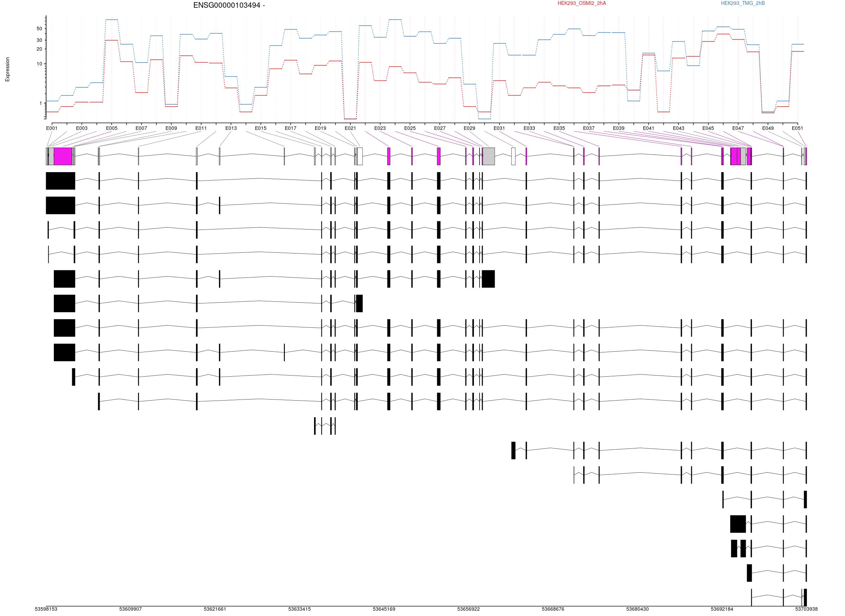Click genomic coordinate 53633415
845x616 pixels.
[299, 609]
